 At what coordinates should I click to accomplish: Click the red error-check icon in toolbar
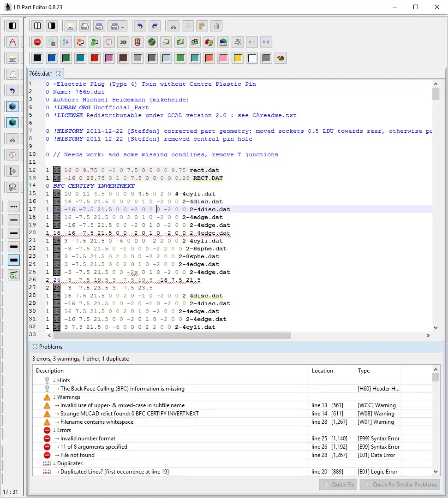[x=37, y=42]
